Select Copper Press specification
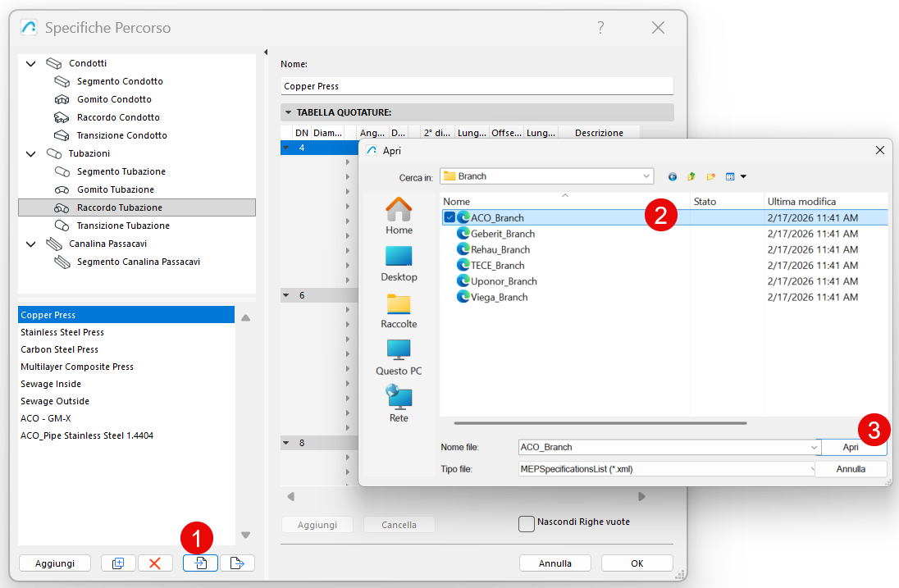899x588 pixels. pyautogui.click(x=126, y=315)
